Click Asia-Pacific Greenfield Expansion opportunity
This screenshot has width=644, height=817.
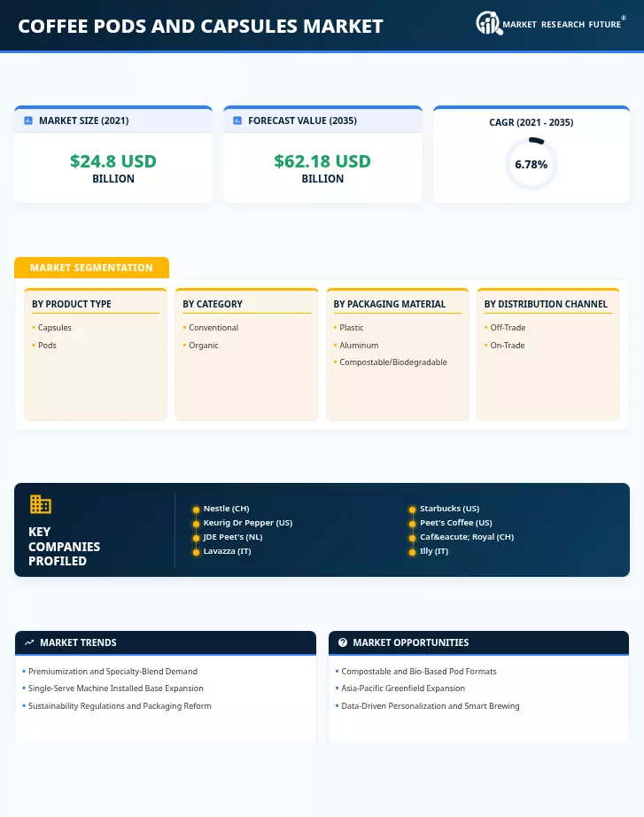(403, 689)
